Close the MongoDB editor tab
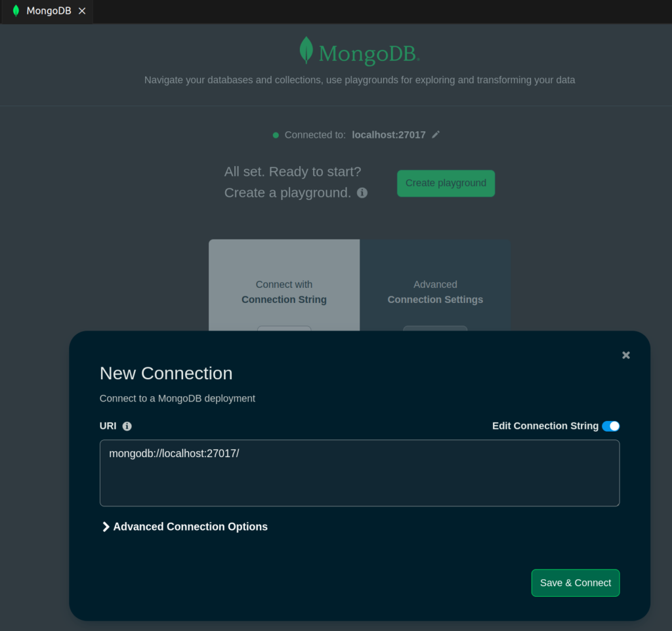This screenshot has width=672, height=631. pyautogui.click(x=81, y=10)
